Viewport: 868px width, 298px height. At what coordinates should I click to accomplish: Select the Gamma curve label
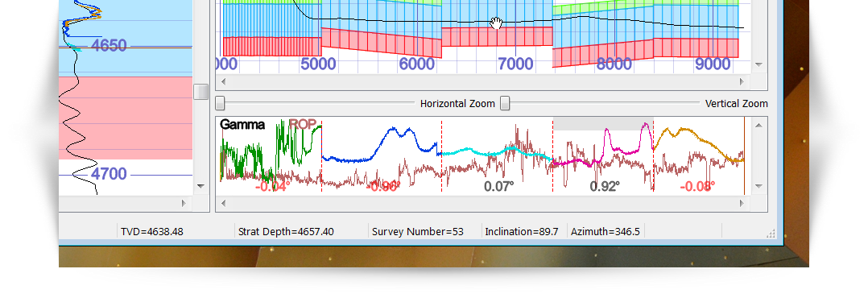click(242, 125)
